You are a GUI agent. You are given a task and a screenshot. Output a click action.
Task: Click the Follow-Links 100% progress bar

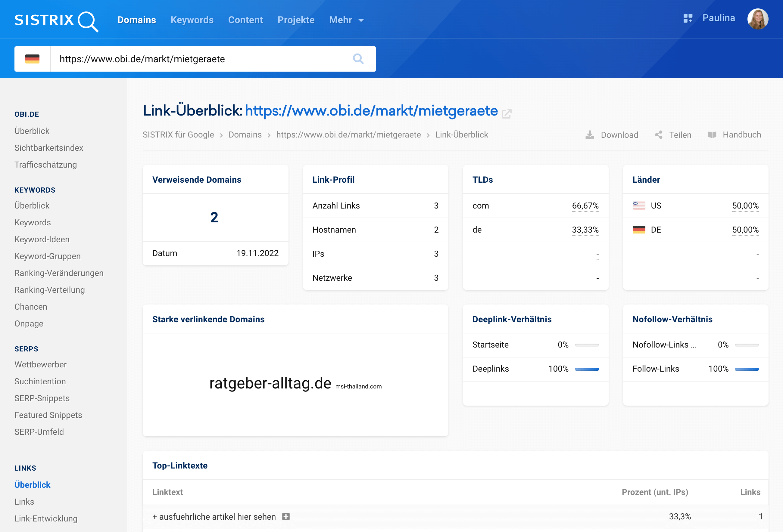[x=747, y=369]
